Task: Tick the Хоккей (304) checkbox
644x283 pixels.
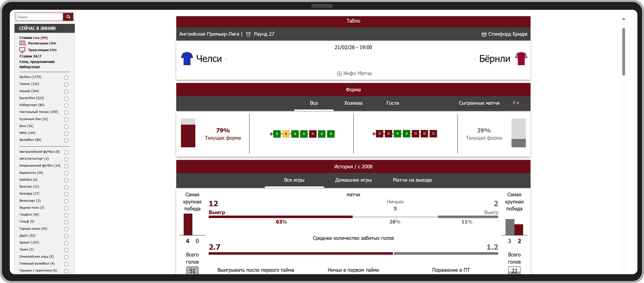Action: (66, 91)
